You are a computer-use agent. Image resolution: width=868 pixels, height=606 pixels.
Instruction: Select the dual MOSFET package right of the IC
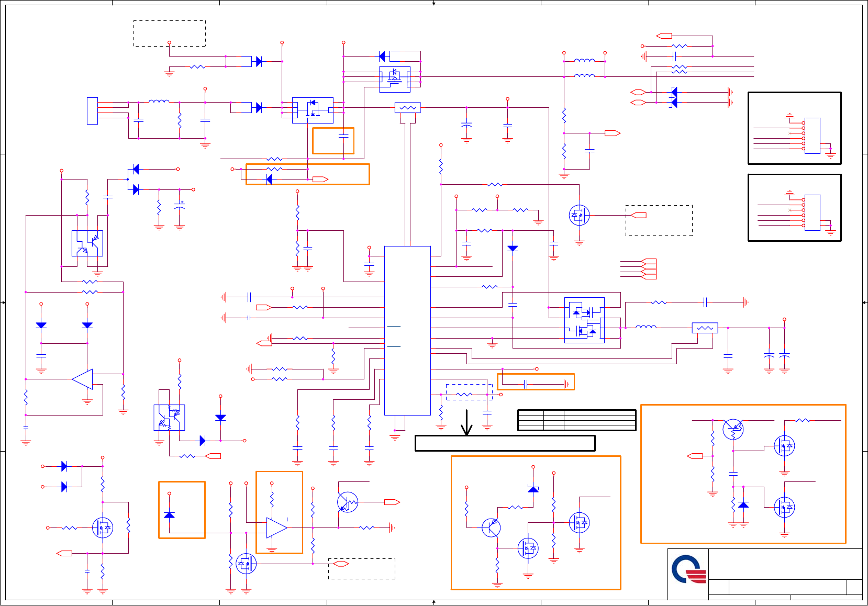click(x=584, y=320)
